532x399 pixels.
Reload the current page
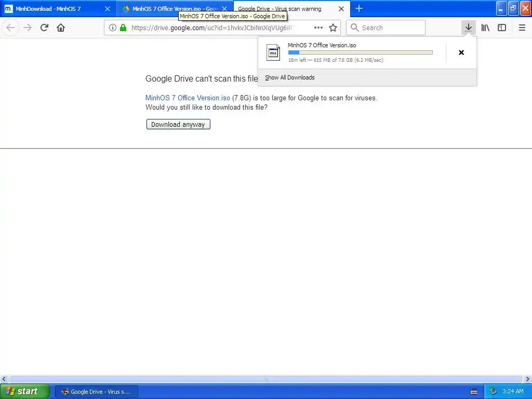pyautogui.click(x=44, y=28)
